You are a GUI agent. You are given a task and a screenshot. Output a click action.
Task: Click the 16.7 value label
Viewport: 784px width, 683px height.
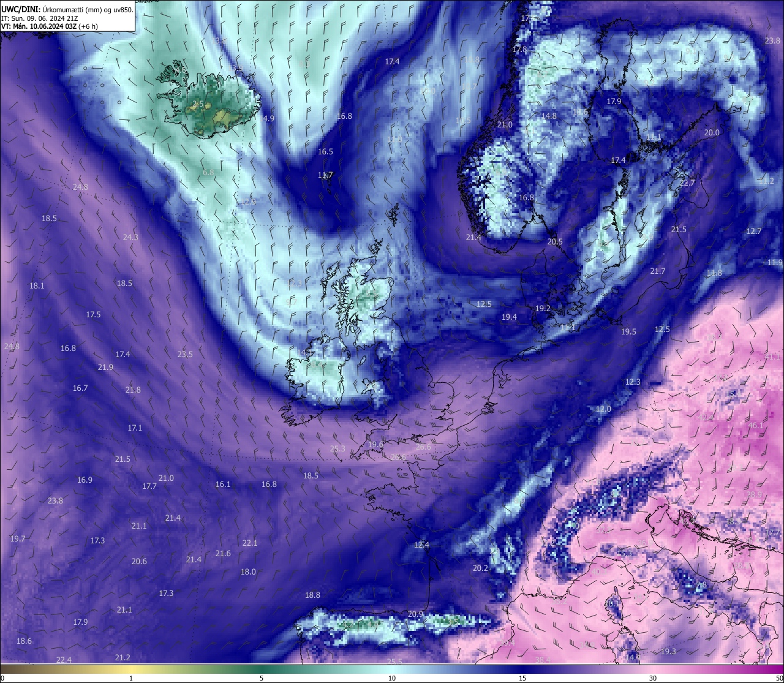80,388
